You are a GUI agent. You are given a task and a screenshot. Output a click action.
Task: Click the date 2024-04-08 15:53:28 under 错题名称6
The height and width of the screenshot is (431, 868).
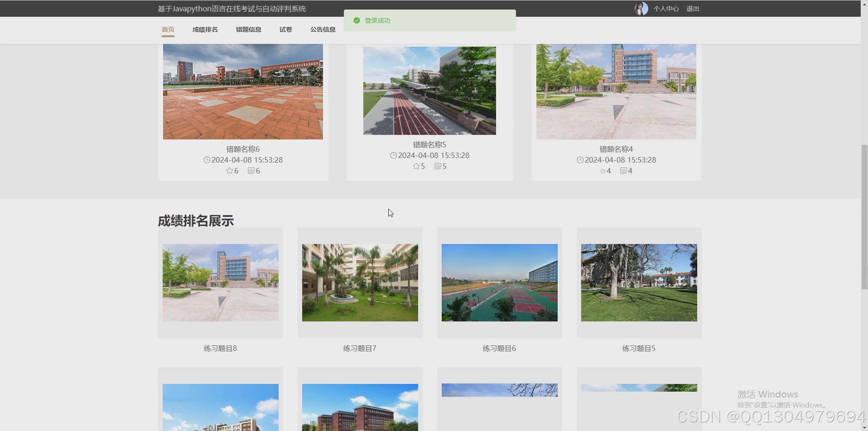pyautogui.click(x=247, y=160)
